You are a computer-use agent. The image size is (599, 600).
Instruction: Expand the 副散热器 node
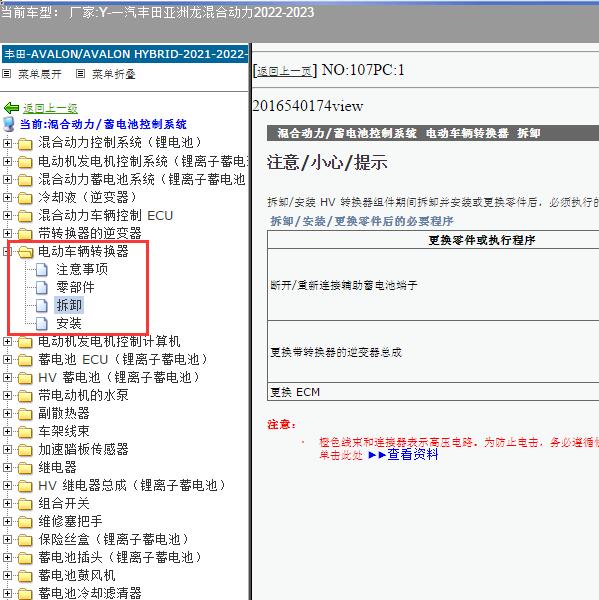tap(7, 414)
